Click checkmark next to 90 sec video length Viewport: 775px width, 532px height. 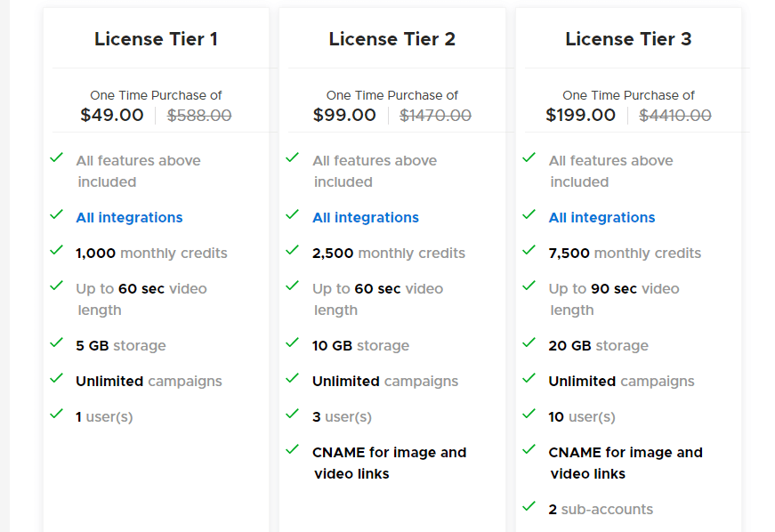click(x=529, y=286)
